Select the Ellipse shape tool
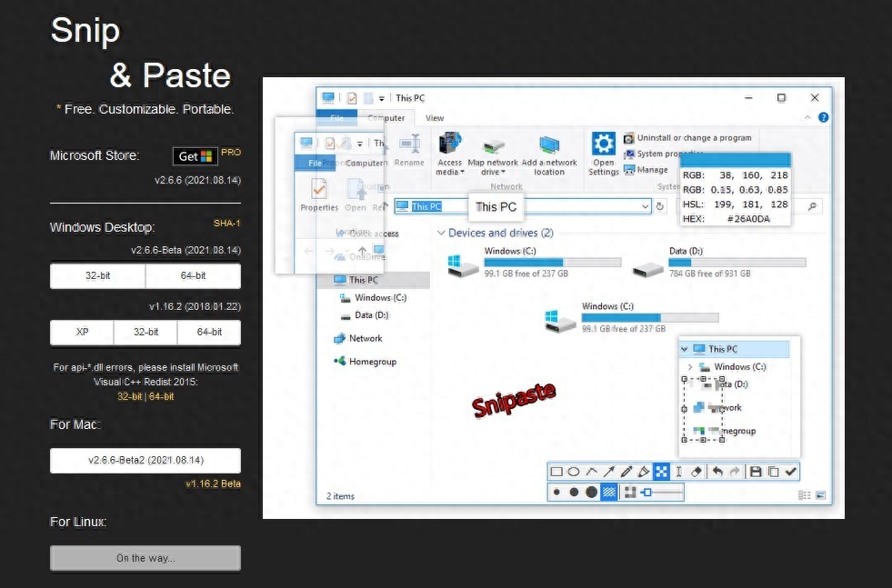The width and height of the screenshot is (892, 588). pos(574,472)
